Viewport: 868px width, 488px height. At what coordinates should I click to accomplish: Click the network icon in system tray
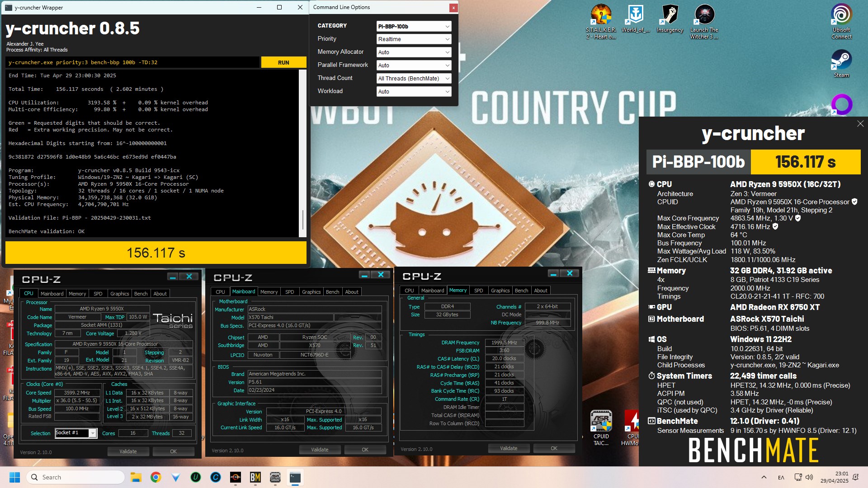[798, 477]
